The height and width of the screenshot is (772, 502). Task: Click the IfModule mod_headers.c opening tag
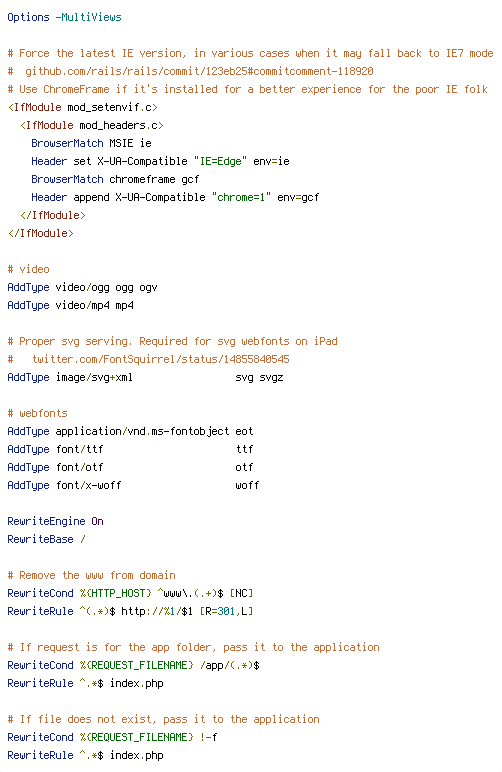tap(92, 126)
